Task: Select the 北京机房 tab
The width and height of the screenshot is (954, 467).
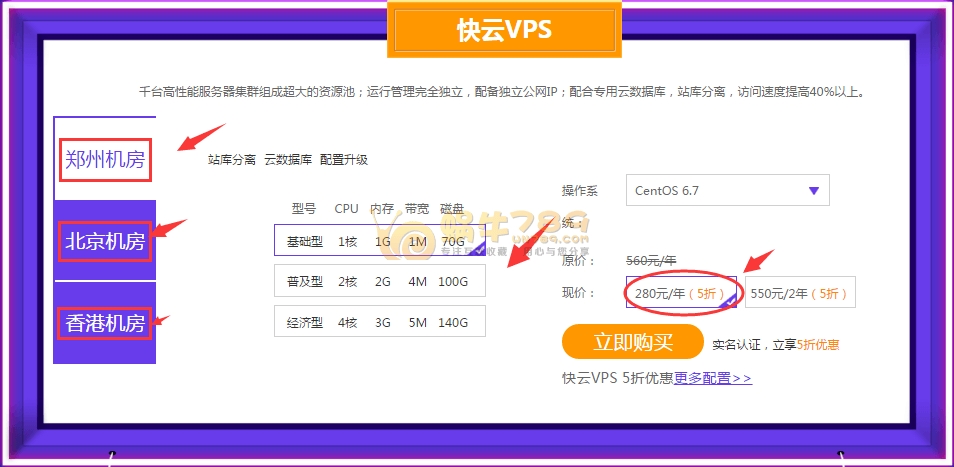Action: point(105,241)
